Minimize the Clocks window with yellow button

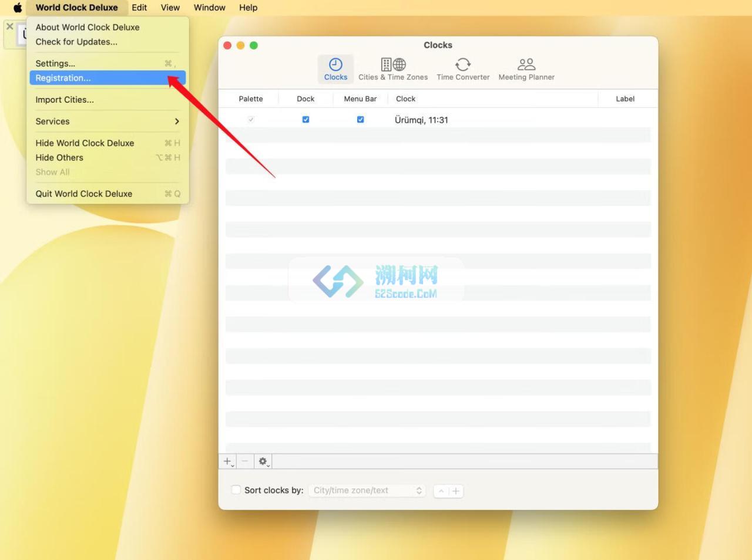pos(240,45)
